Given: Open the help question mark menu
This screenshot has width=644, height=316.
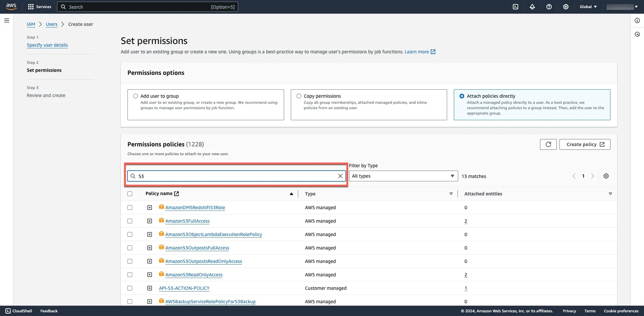Looking at the screenshot, I should pyautogui.click(x=549, y=7).
